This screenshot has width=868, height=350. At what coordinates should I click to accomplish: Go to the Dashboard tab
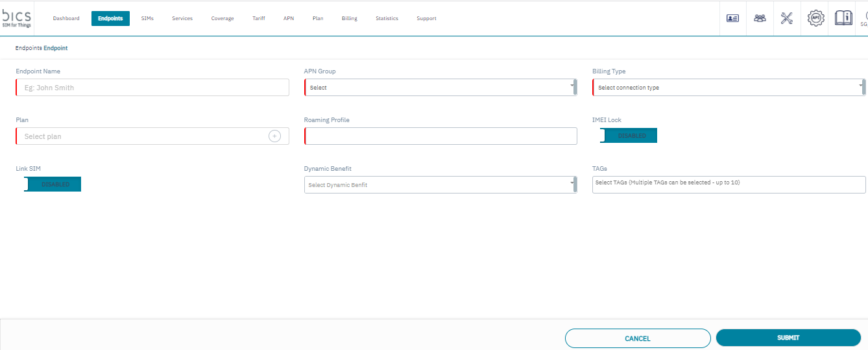click(66, 19)
